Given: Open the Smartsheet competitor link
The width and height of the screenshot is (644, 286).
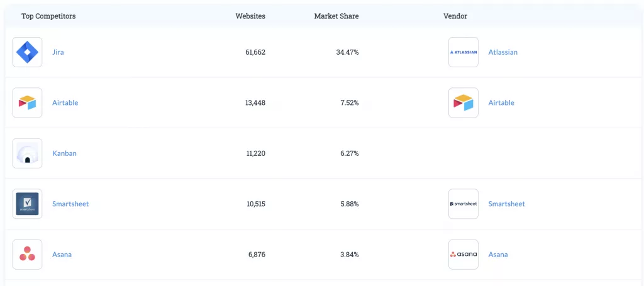Looking at the screenshot, I should click(70, 204).
